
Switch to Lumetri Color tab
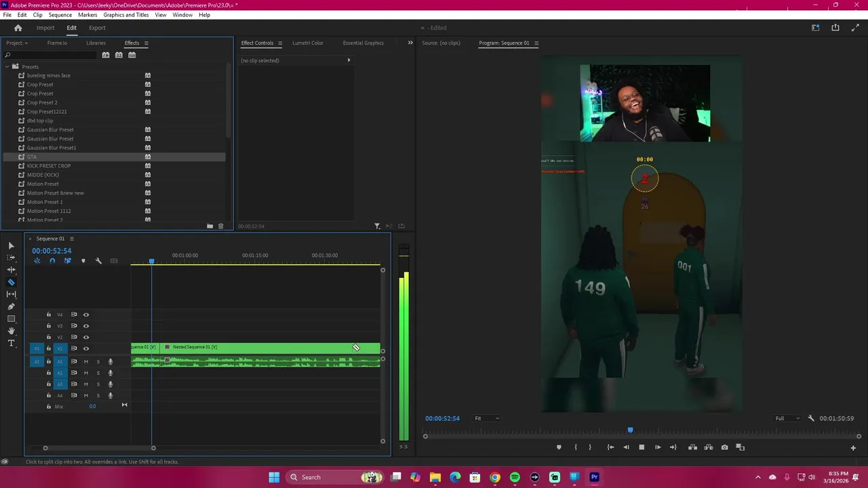[308, 43]
